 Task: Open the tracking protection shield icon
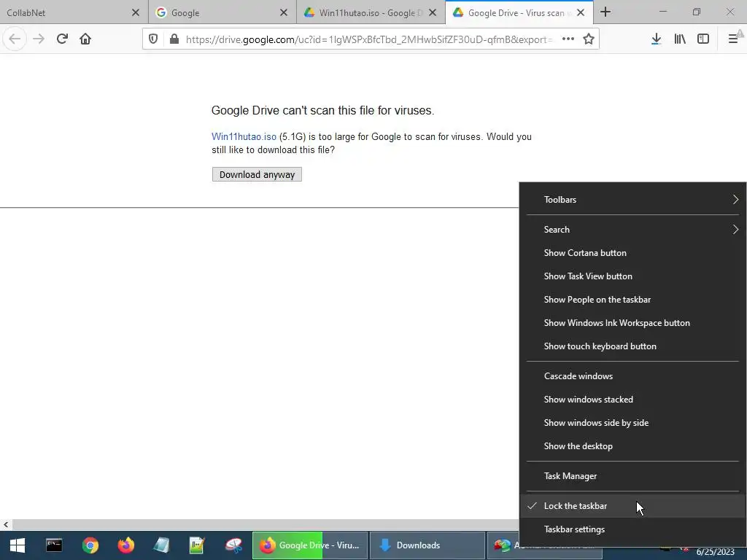click(x=153, y=39)
